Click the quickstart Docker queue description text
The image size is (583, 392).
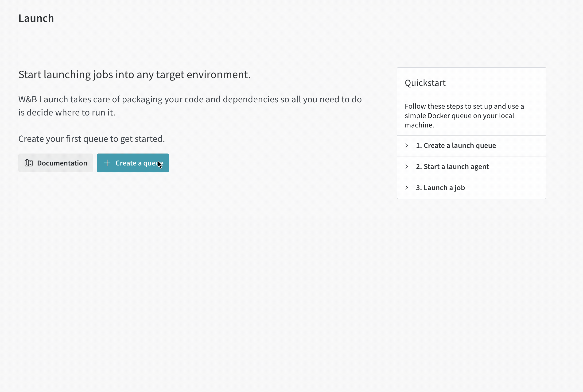464,115
